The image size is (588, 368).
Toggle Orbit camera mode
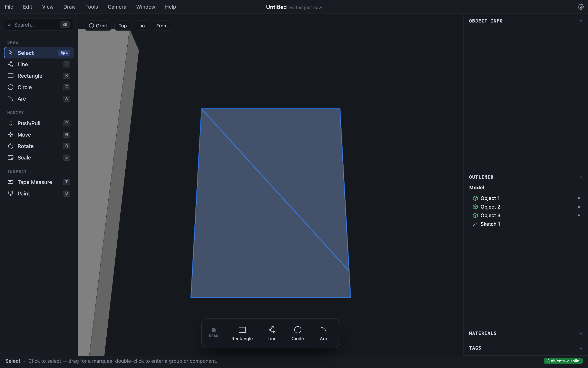(98, 26)
